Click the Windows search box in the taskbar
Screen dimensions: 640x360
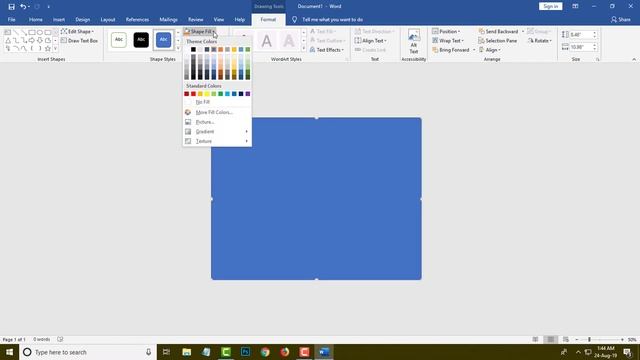pyautogui.click(x=88, y=352)
